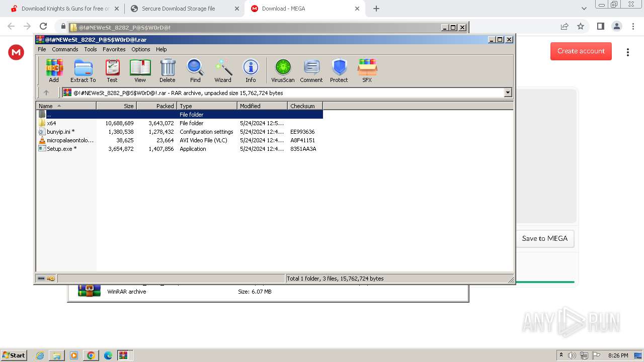Open the Windows Start menu
Image resolution: width=644 pixels, height=362 pixels.
tap(14, 355)
